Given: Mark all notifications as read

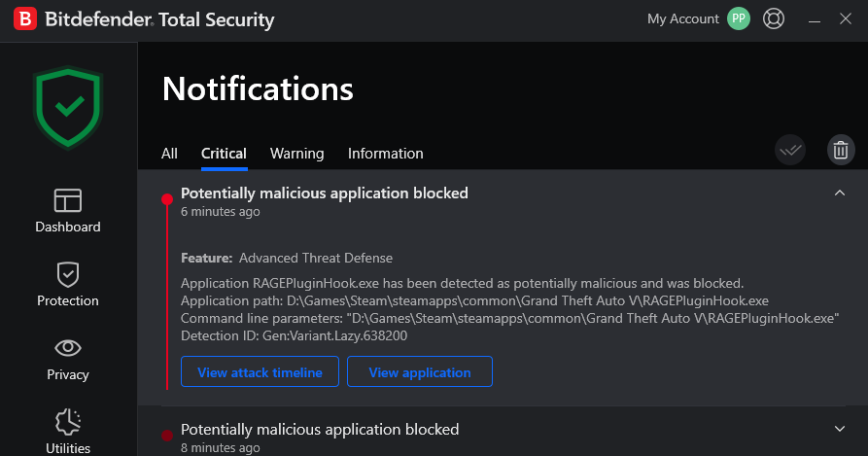Looking at the screenshot, I should click(790, 150).
